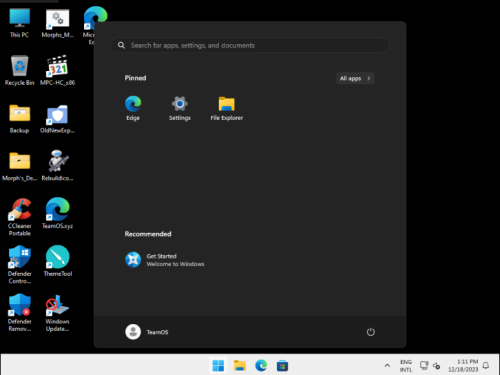Click the ENG INTL language indicator
Image resolution: width=500 pixels, height=375 pixels.
pos(406,366)
